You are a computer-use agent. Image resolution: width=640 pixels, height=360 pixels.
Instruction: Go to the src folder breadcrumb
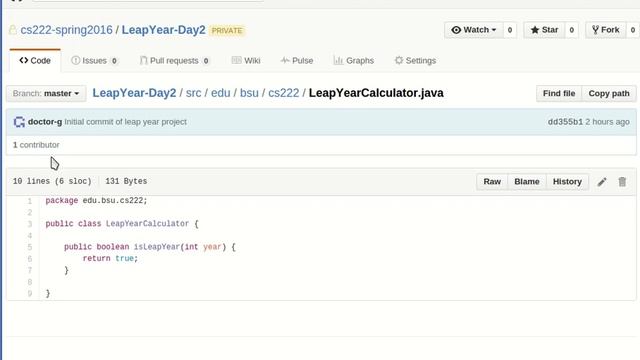193,93
